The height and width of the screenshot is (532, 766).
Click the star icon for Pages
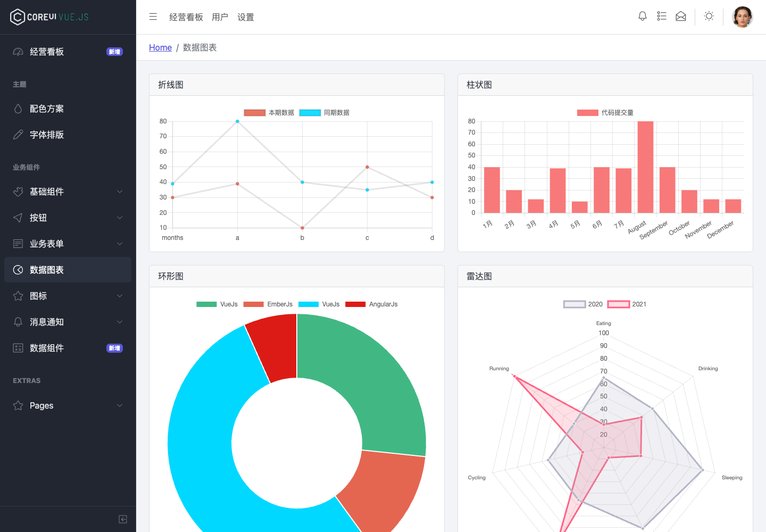pyautogui.click(x=18, y=405)
